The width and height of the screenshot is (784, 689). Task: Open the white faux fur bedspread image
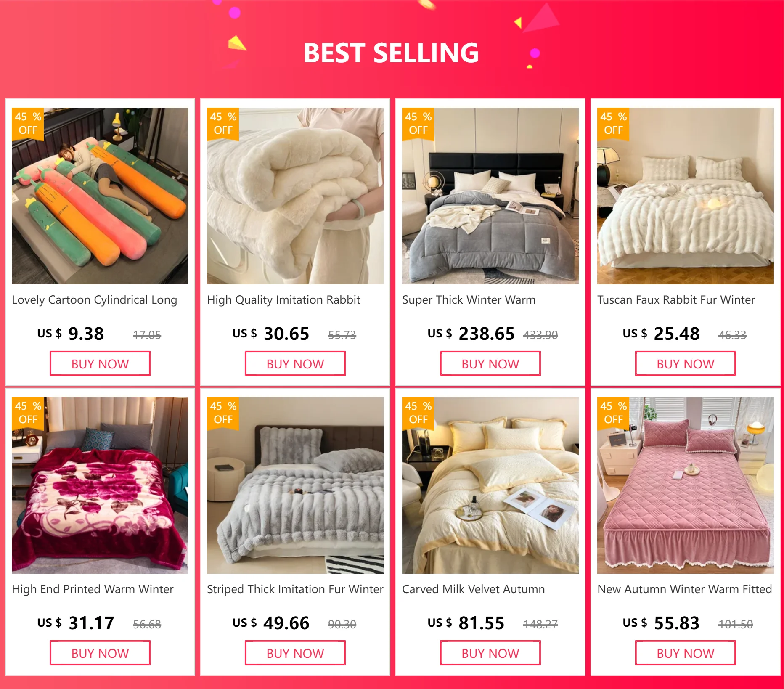click(x=686, y=196)
